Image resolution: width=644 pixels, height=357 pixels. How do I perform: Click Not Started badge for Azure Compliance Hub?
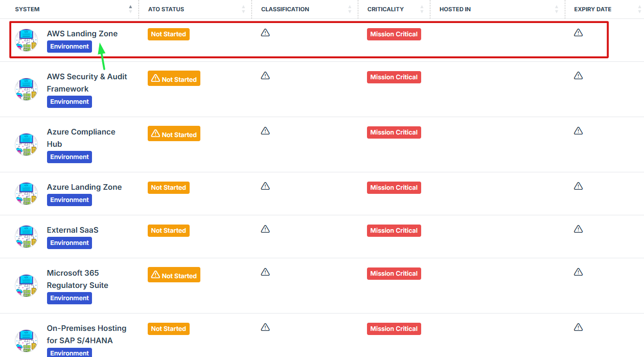(174, 135)
